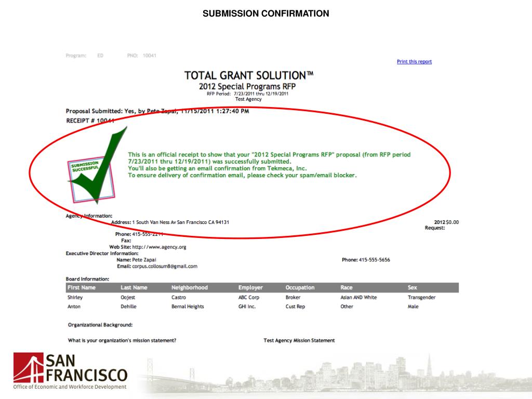This screenshot has width=532, height=399.
Task: Click 'Male' cell in Sex column
Action: [x=413, y=307]
